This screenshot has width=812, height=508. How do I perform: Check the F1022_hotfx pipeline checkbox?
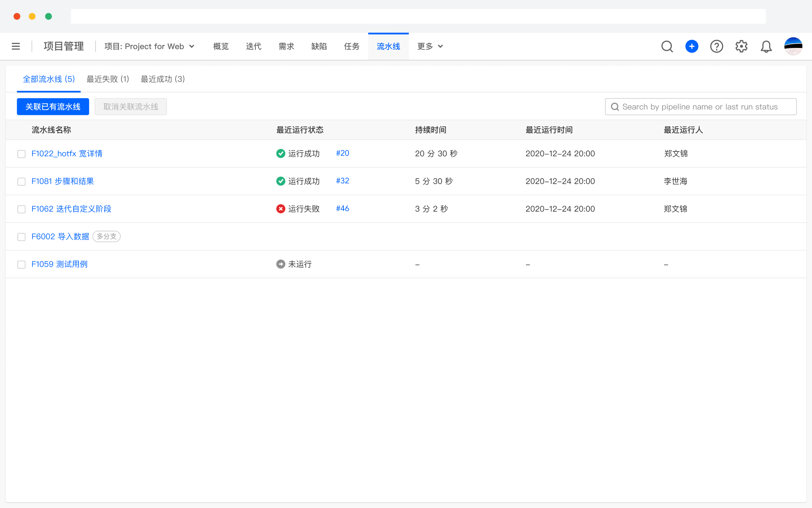[22, 154]
